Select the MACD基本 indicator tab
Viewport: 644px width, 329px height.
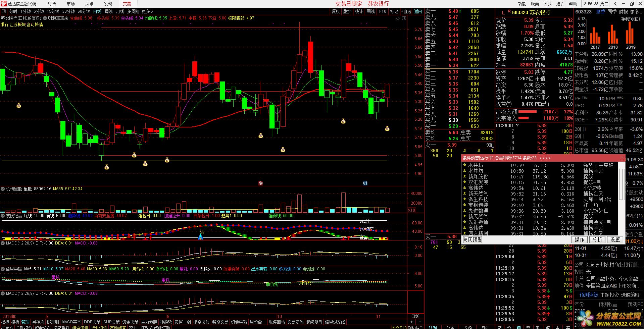point(71,322)
